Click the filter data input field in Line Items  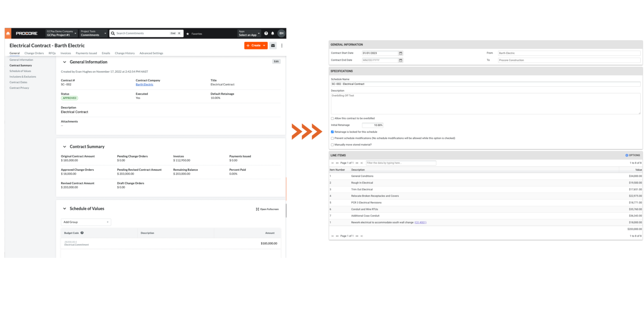400,163
